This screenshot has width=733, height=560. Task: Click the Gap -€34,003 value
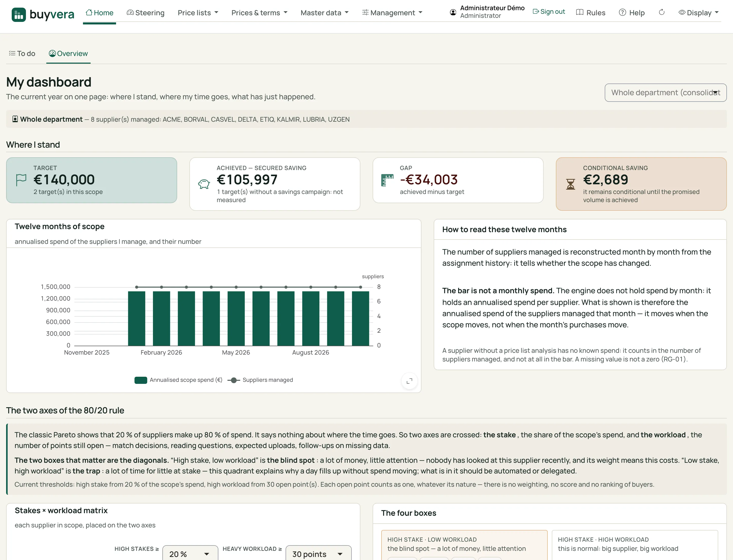click(x=429, y=180)
